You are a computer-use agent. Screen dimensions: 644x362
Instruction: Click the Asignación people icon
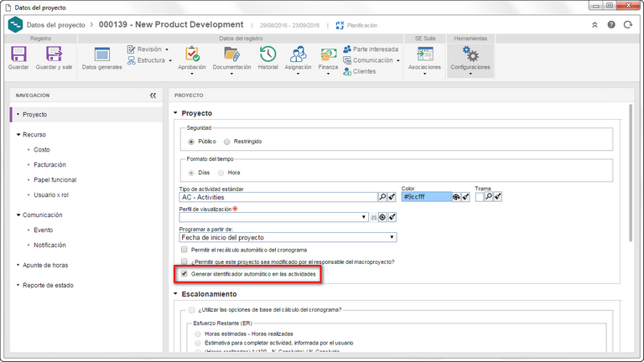pos(299,54)
